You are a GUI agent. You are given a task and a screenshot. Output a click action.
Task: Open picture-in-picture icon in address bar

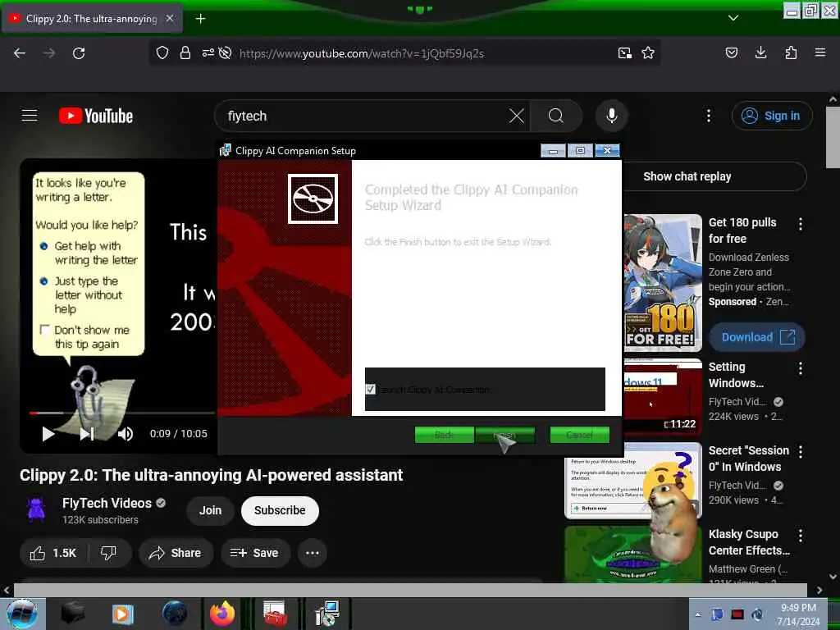tap(624, 52)
